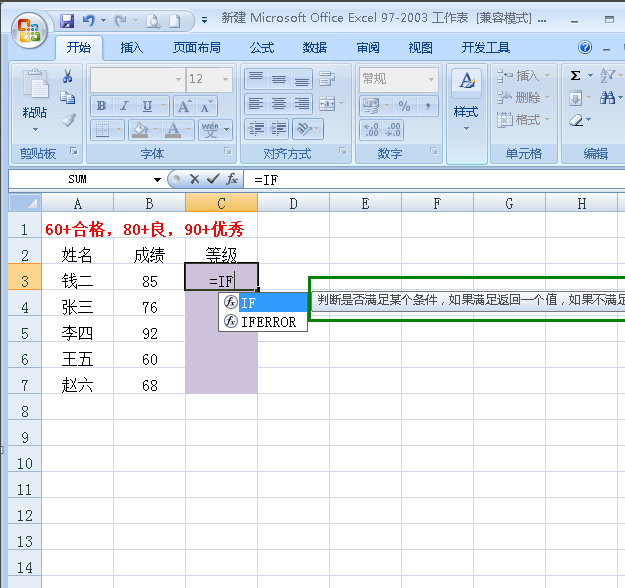Open the 开发工具 ribbon tab
Screen dimensions: 625x588
[x=485, y=48]
